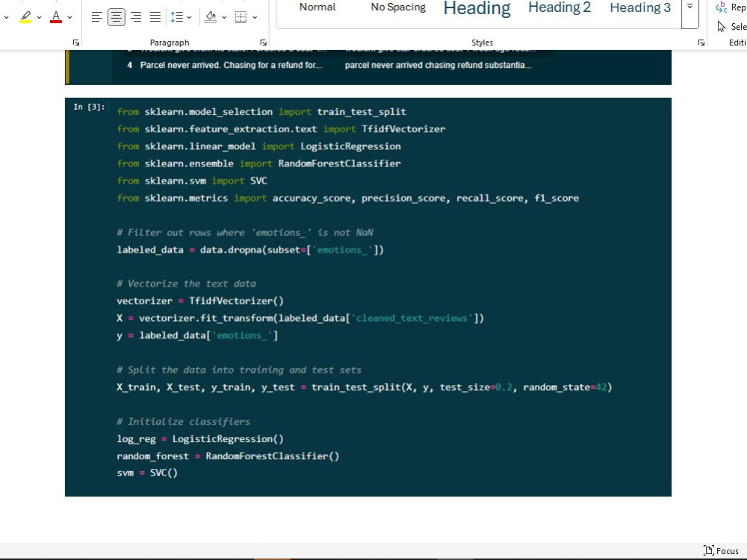Open borders dropdown arrow
747x560 pixels.
point(255,18)
